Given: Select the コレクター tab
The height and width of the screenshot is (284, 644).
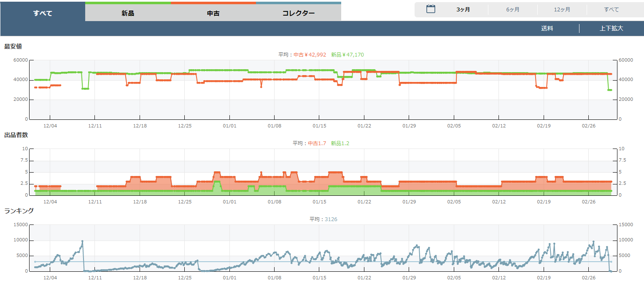Looking at the screenshot, I should pos(299,13).
